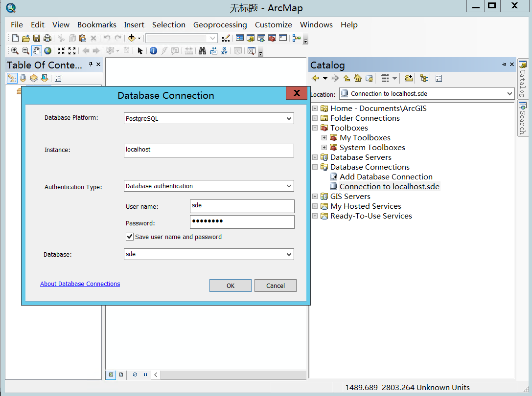Image resolution: width=532 pixels, height=396 pixels.
Task: Open the Bookmarks menu
Action: pos(97,25)
